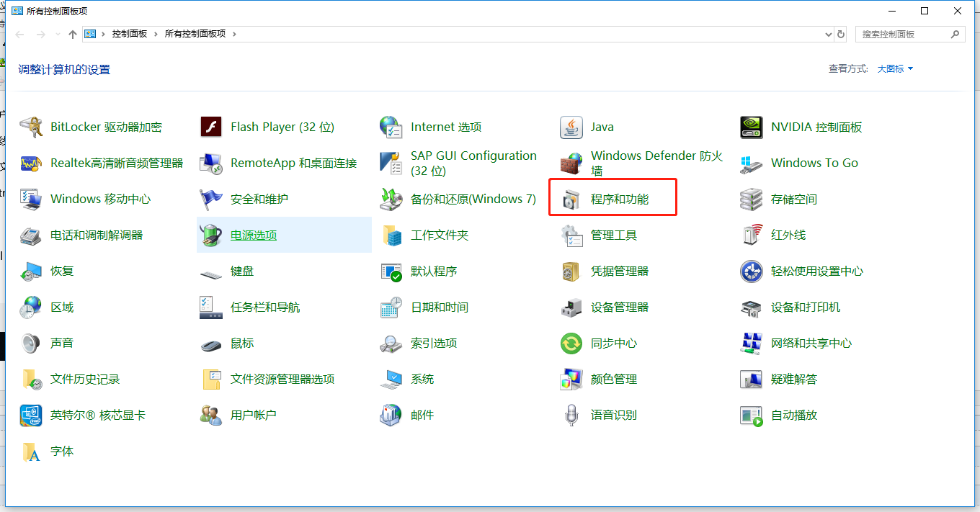The width and height of the screenshot is (980, 512).
Task: Open the 键盘 keyboard icon
Action: (211, 274)
